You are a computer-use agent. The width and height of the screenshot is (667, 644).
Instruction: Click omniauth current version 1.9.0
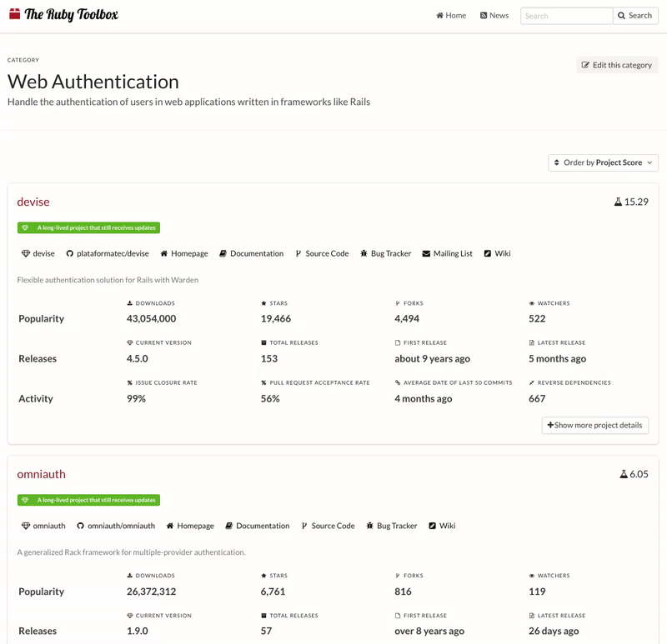pos(138,632)
